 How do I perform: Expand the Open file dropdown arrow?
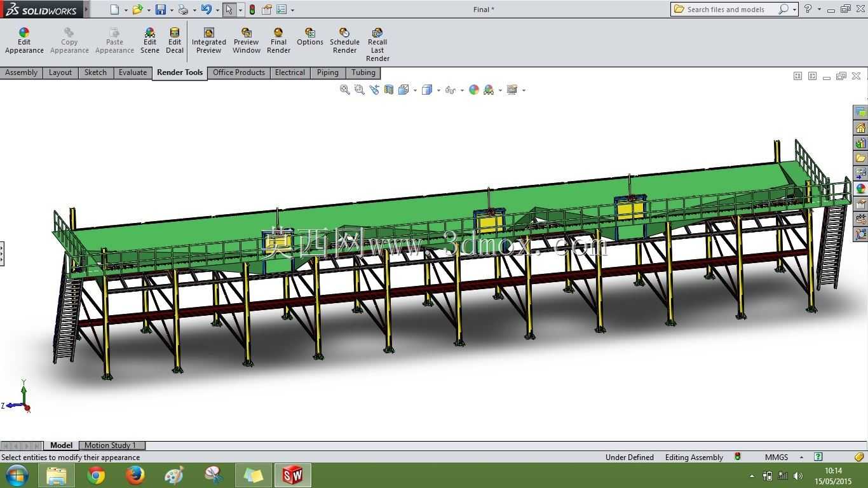149,10
